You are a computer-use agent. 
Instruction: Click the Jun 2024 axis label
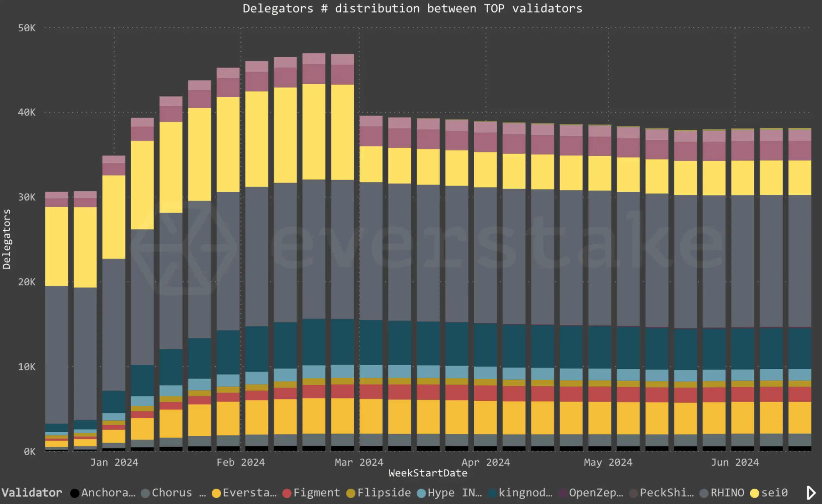click(735, 462)
